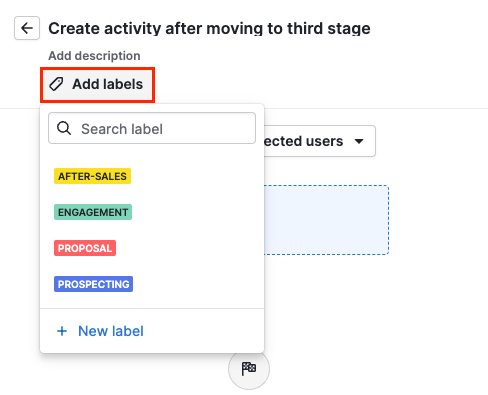The width and height of the screenshot is (488, 395).
Task: Choose the red PROPOSAL label
Action: click(x=85, y=248)
